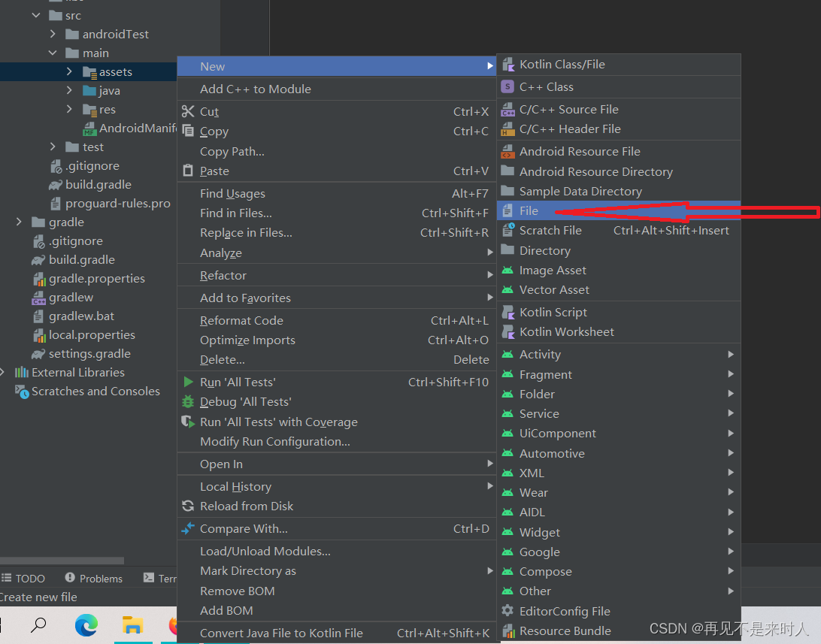The image size is (821, 644).
Task: Select Image Asset in the New submenu
Action: [x=553, y=270]
